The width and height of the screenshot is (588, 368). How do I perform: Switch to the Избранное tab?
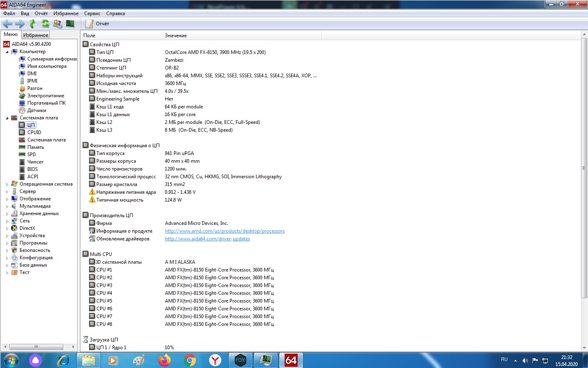pyautogui.click(x=36, y=35)
